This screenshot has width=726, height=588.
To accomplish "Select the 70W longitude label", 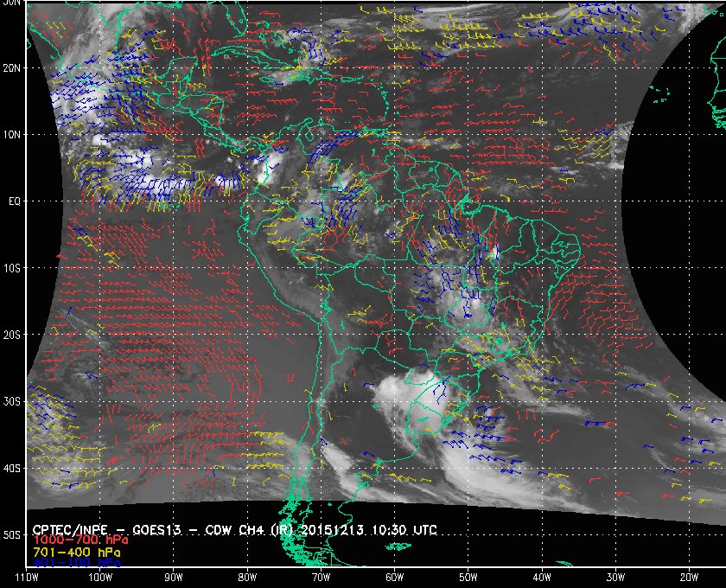I will click(x=321, y=578).
